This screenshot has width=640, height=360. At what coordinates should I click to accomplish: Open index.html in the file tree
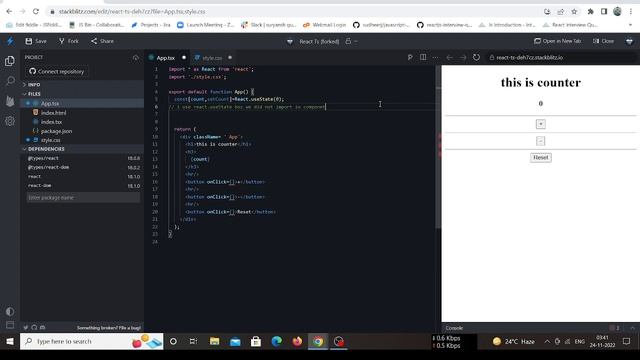pyautogui.click(x=82, y=113)
